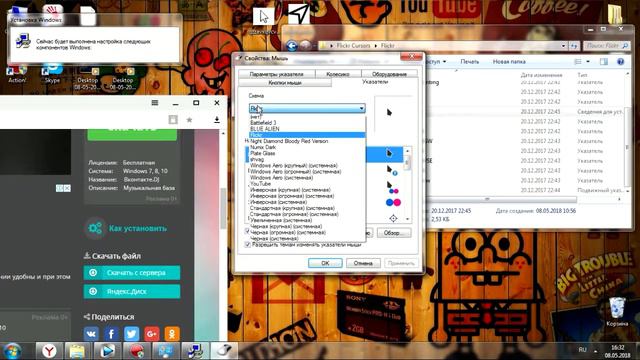Screen dimensions: 640x360
Task: Click Печать in Explorer toolbar
Action: coord(469,62)
